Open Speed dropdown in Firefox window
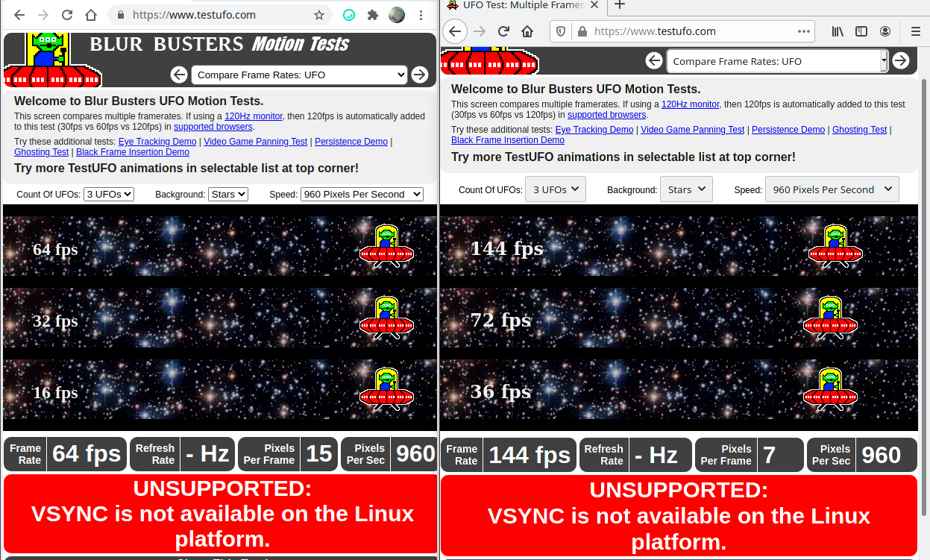The image size is (930, 560). point(832,189)
